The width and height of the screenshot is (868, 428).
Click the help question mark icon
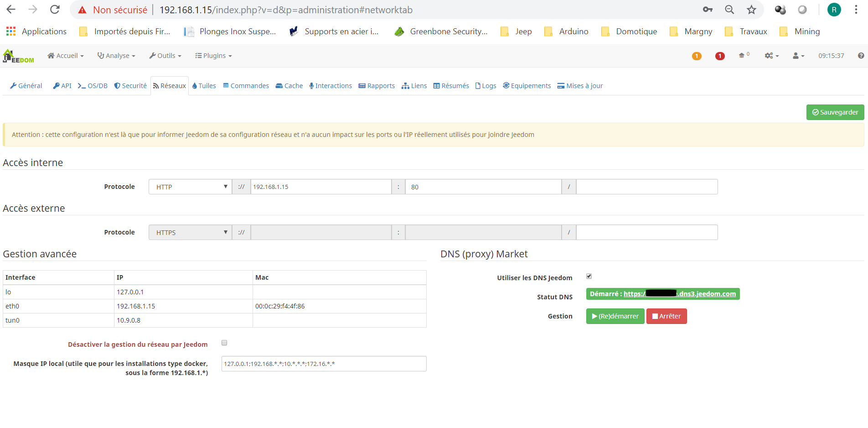[x=861, y=56]
